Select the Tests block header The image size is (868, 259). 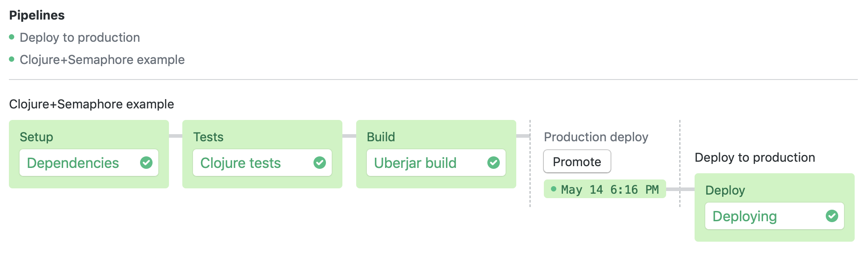(209, 137)
